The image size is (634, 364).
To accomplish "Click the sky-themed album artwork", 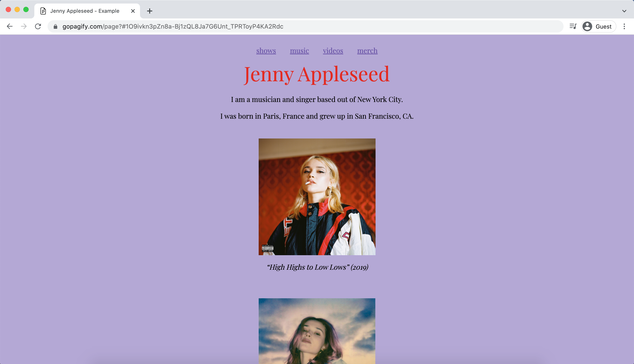I will tap(317, 333).
